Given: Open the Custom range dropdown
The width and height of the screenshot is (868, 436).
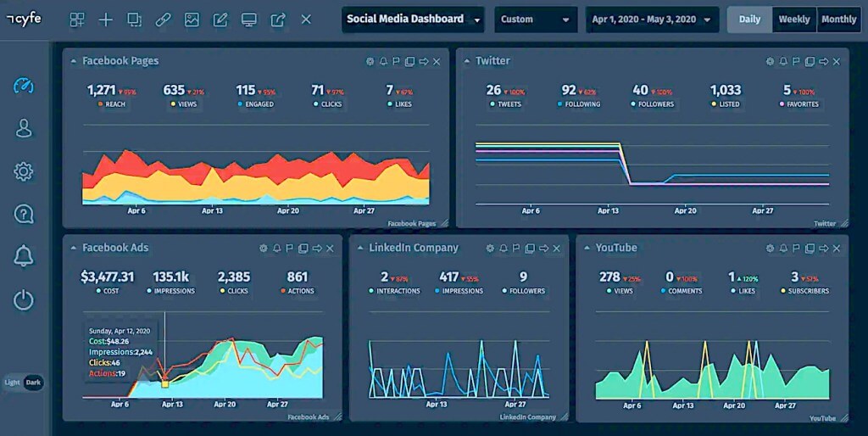Looking at the screenshot, I should (536, 20).
